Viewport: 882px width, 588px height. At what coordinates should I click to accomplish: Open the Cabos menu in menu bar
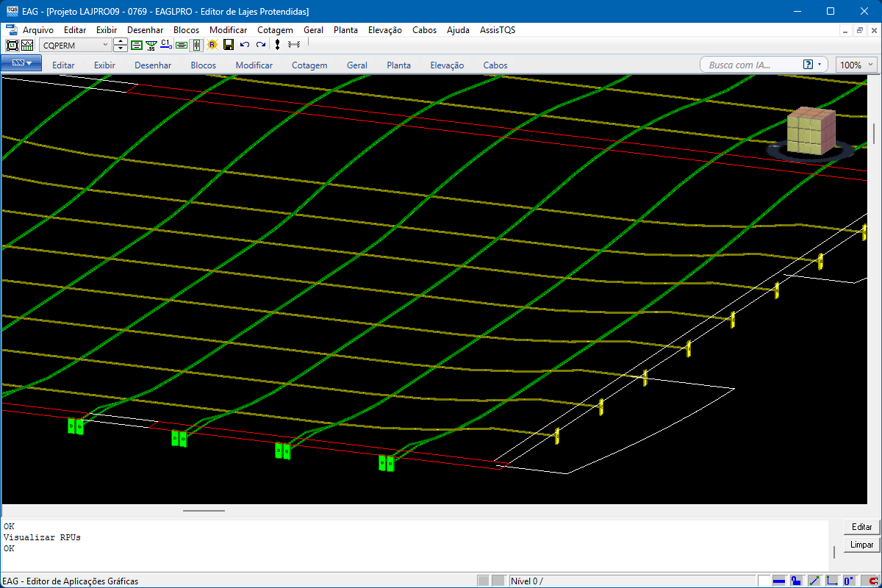pyautogui.click(x=424, y=30)
